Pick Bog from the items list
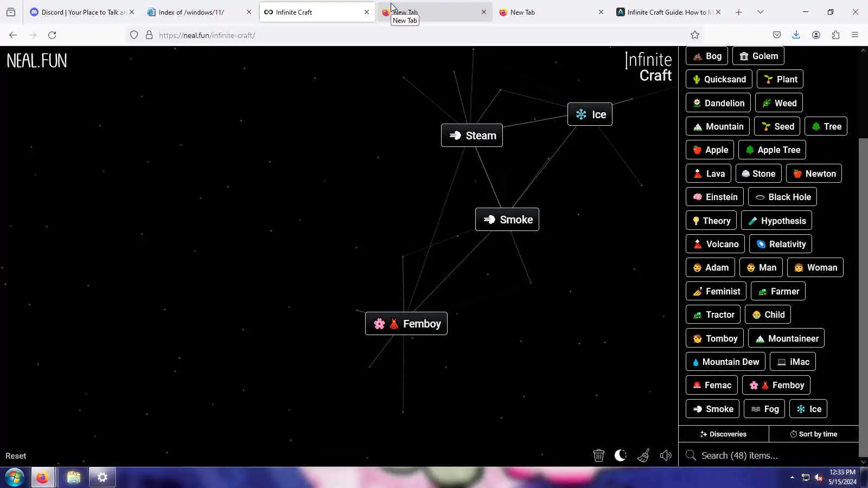868x488 pixels. point(707,56)
